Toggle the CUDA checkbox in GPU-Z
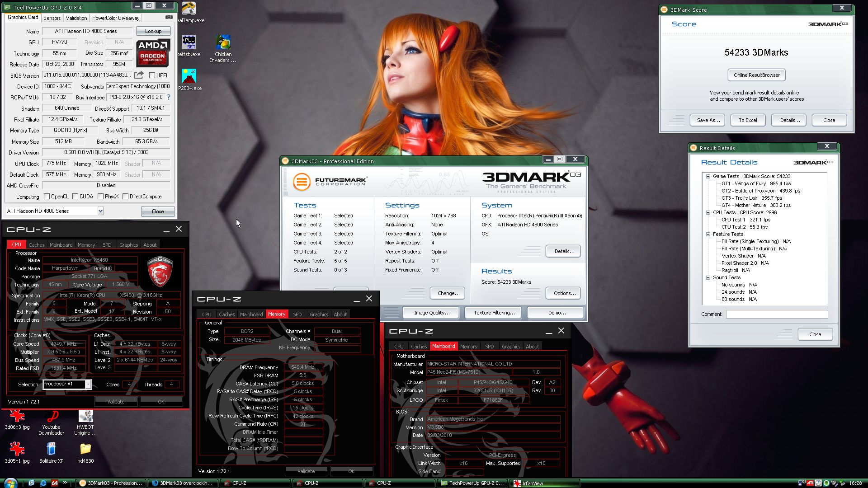The width and height of the screenshot is (868, 488). point(75,197)
